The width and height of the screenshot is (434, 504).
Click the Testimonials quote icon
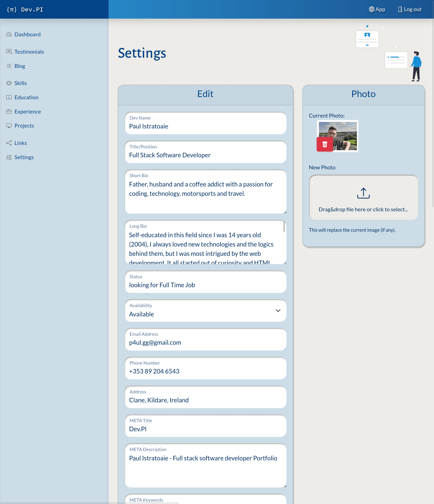(x=9, y=52)
